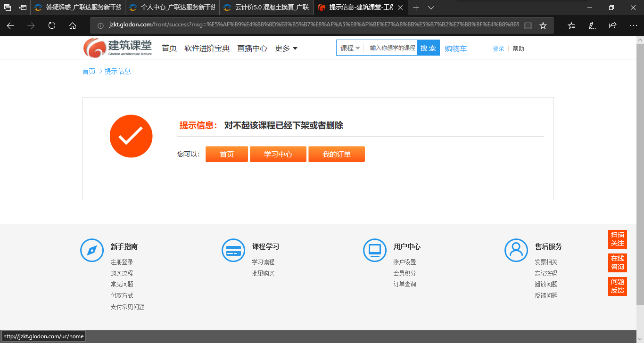Set these tabs aside icon
The image size is (644, 343).
[x=23, y=8]
